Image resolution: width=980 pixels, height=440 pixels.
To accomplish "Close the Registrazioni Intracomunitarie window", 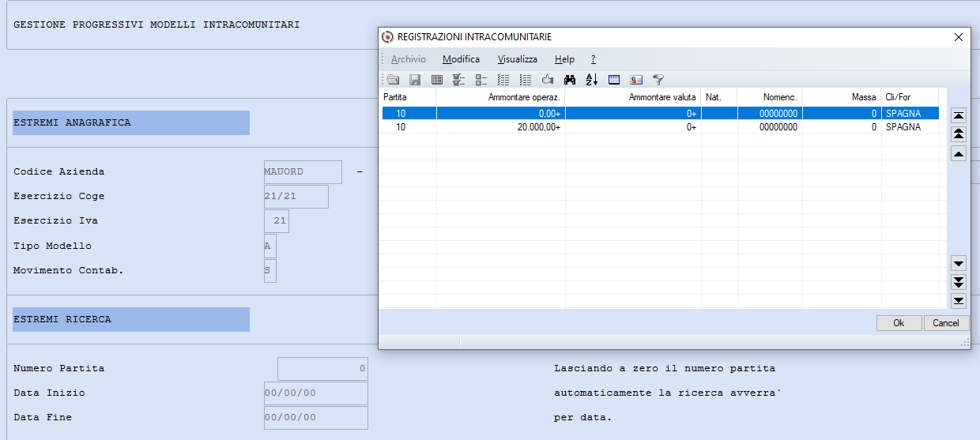I will click(959, 37).
